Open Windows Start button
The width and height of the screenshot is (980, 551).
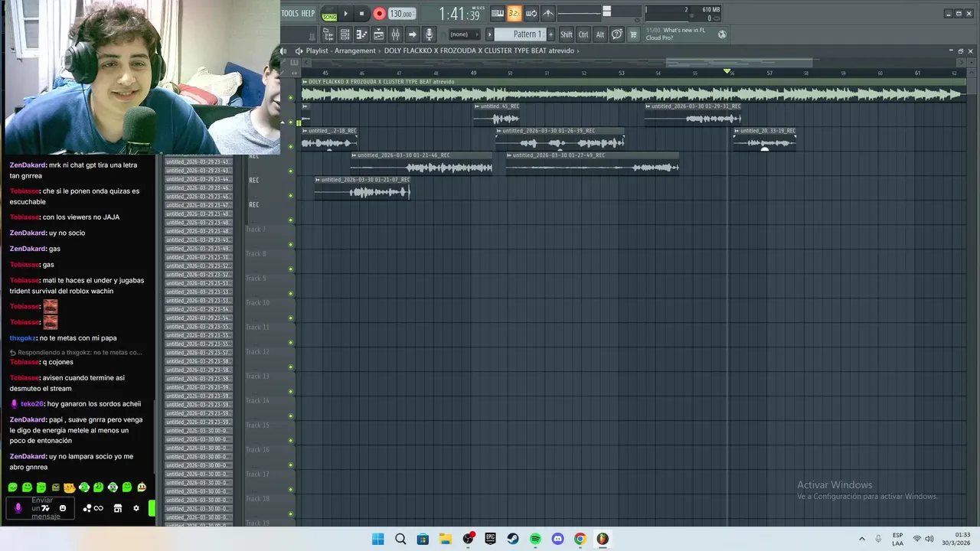(x=377, y=539)
